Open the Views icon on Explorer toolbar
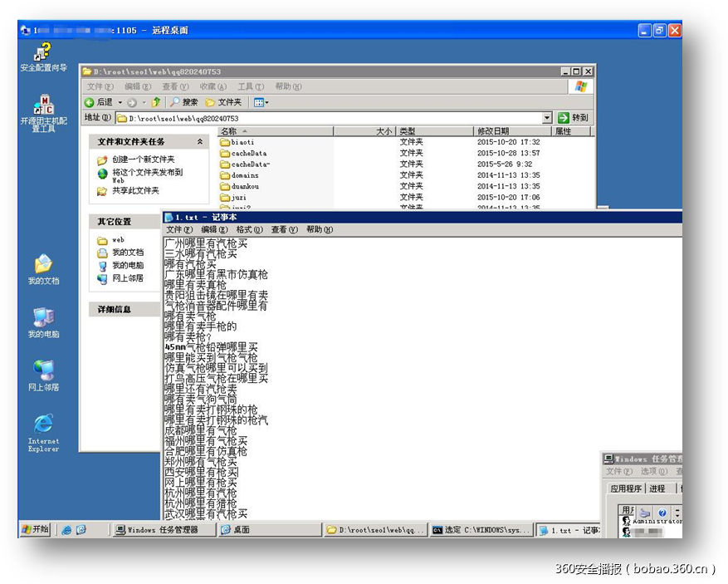 pos(257,101)
